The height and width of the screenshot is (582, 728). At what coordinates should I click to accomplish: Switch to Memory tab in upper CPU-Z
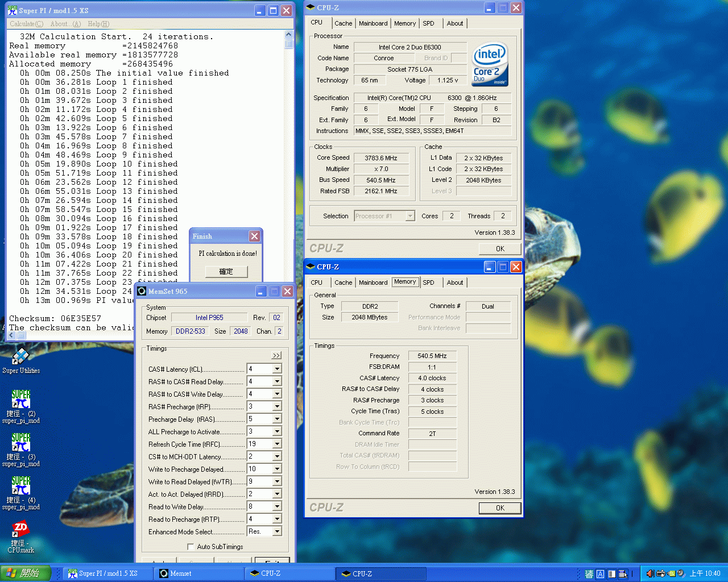[405, 23]
